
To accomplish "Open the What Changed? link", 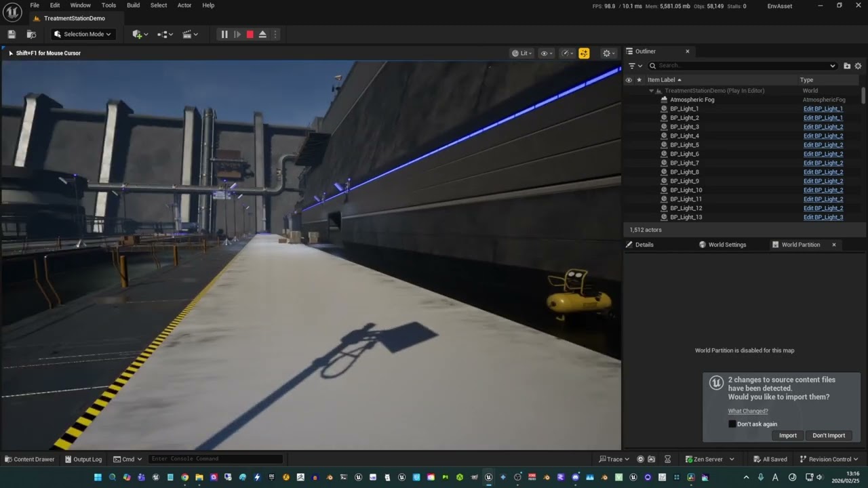I will (x=748, y=411).
